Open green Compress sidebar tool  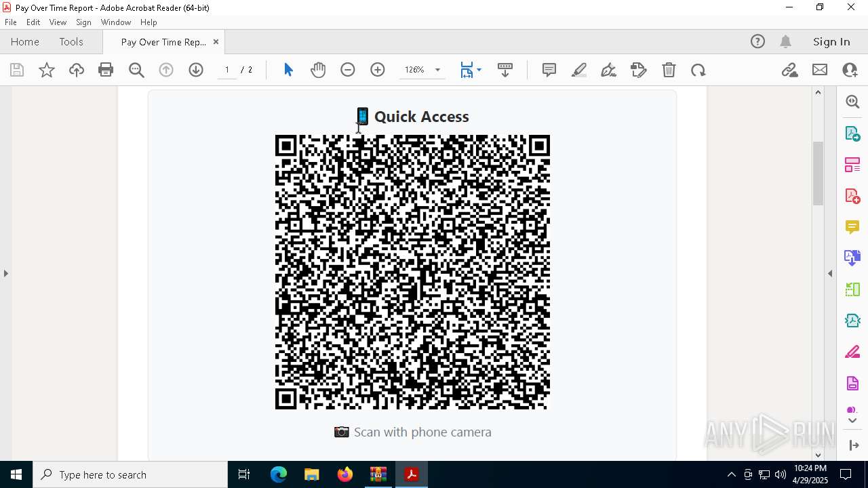(x=852, y=289)
